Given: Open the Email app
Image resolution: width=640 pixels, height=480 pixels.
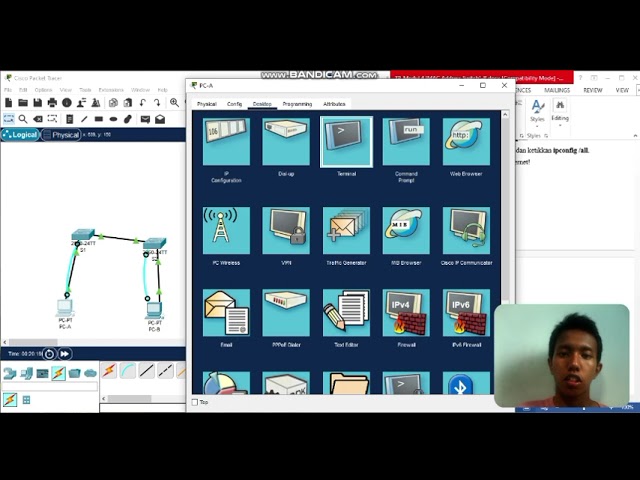Looking at the screenshot, I should pos(226,313).
